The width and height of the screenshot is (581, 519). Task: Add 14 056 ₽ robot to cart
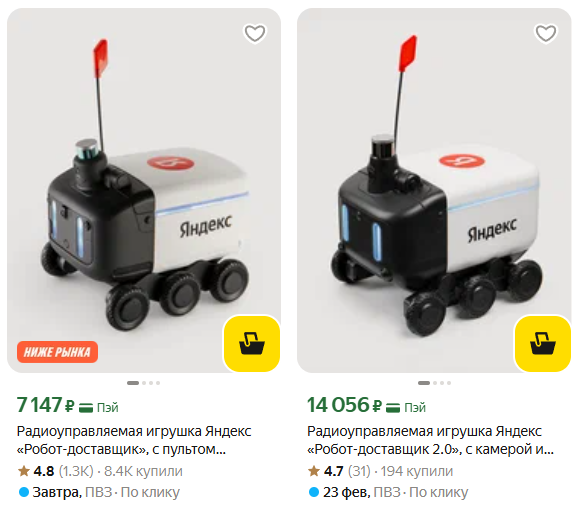[x=543, y=343]
